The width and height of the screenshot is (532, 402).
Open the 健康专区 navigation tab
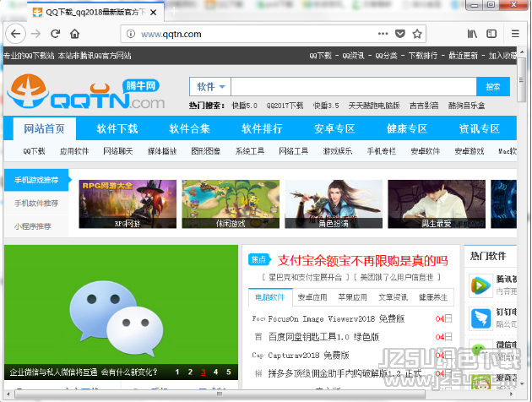point(407,128)
